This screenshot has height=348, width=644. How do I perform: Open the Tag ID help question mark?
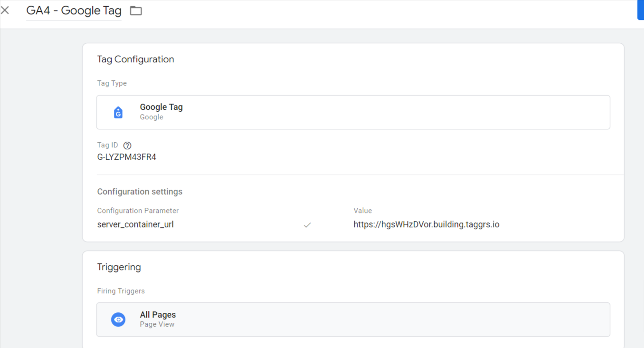pos(127,145)
